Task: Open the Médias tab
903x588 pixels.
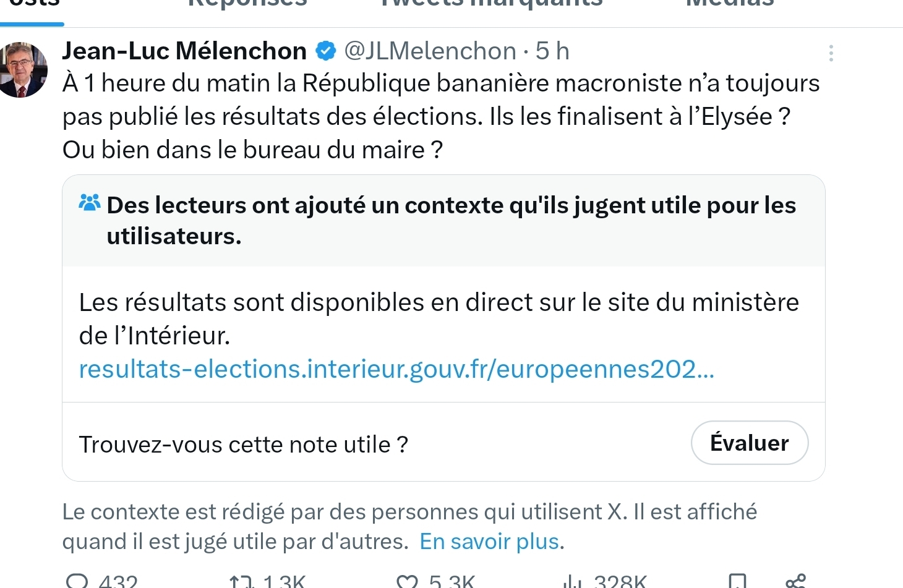Action: click(730, 4)
